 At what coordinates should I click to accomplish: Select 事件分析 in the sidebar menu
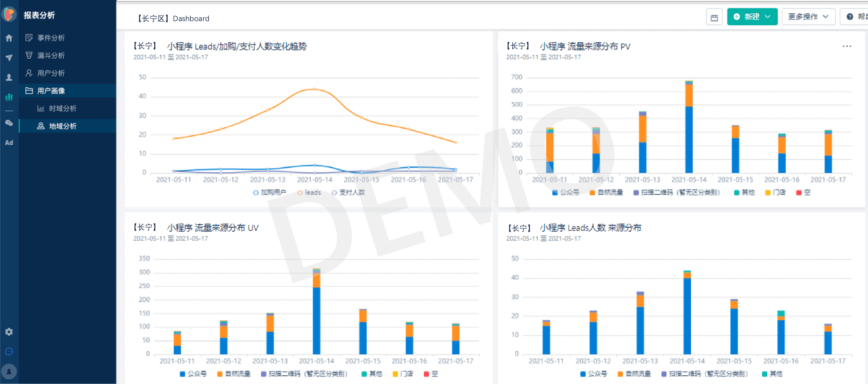[x=51, y=38]
